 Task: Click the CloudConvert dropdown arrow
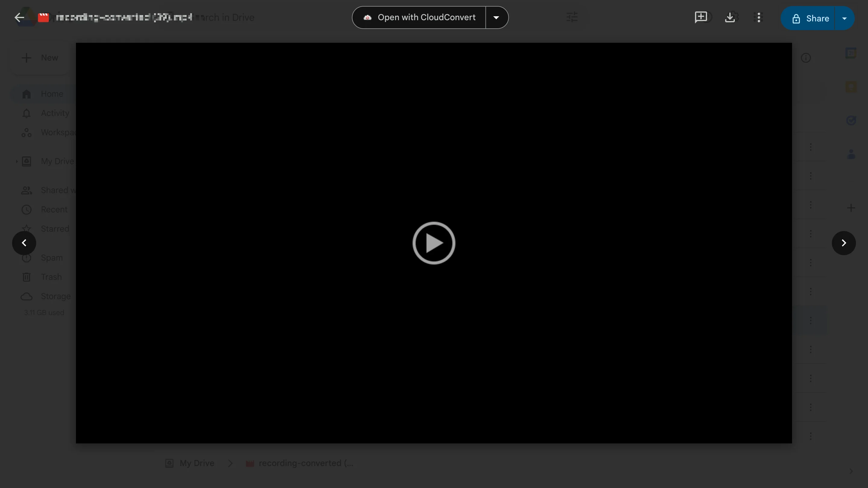[497, 17]
